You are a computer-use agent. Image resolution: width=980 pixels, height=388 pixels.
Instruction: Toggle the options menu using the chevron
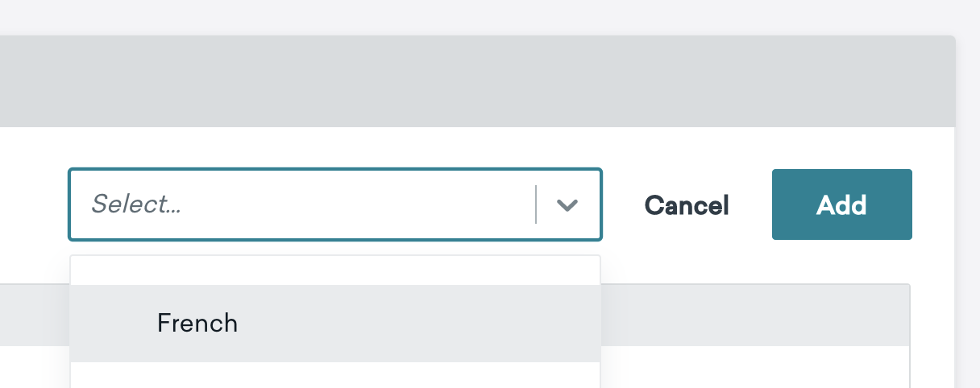point(567,205)
